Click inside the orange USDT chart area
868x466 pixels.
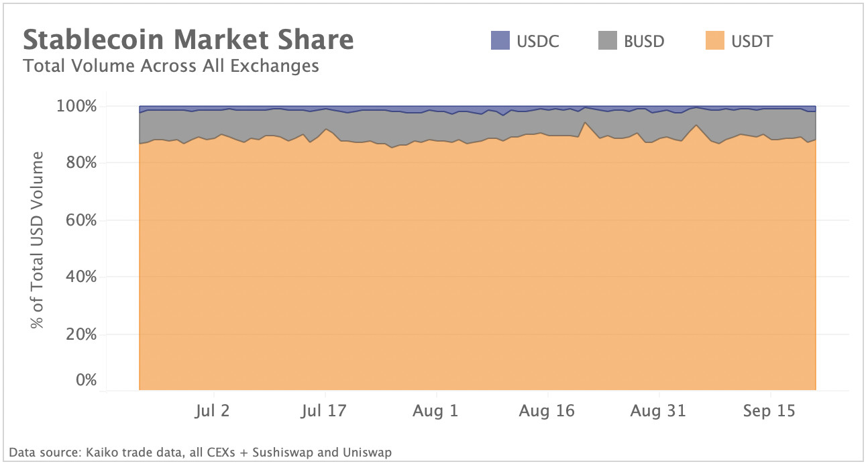470,269
